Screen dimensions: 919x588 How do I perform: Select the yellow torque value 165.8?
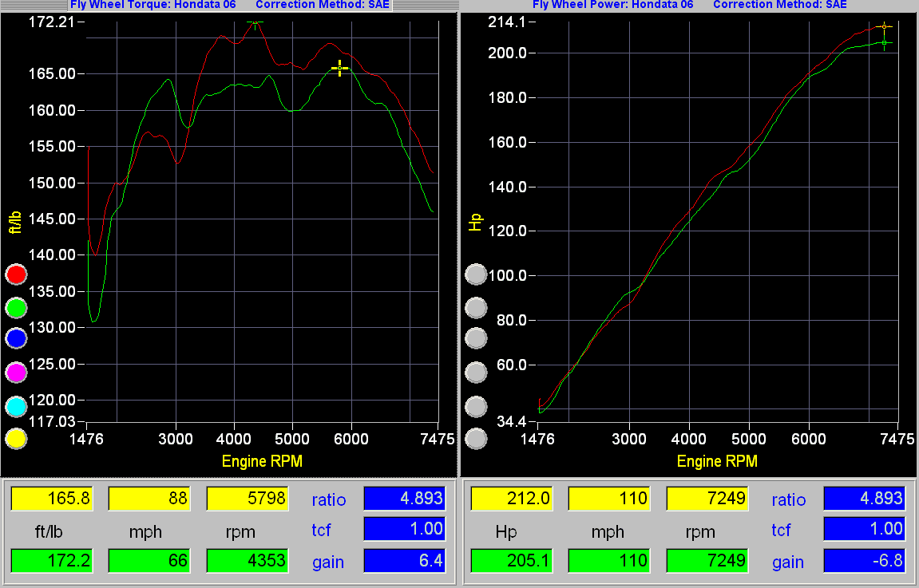tap(52, 499)
